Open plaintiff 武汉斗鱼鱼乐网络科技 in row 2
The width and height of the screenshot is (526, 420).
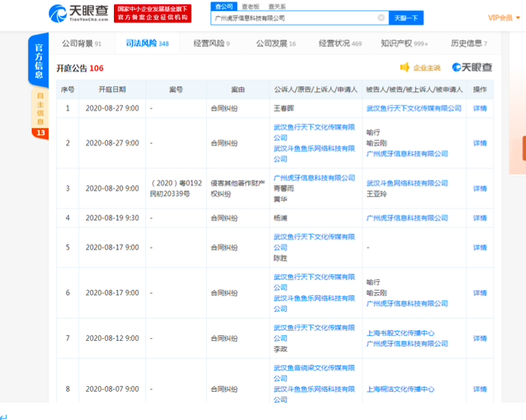(314, 154)
